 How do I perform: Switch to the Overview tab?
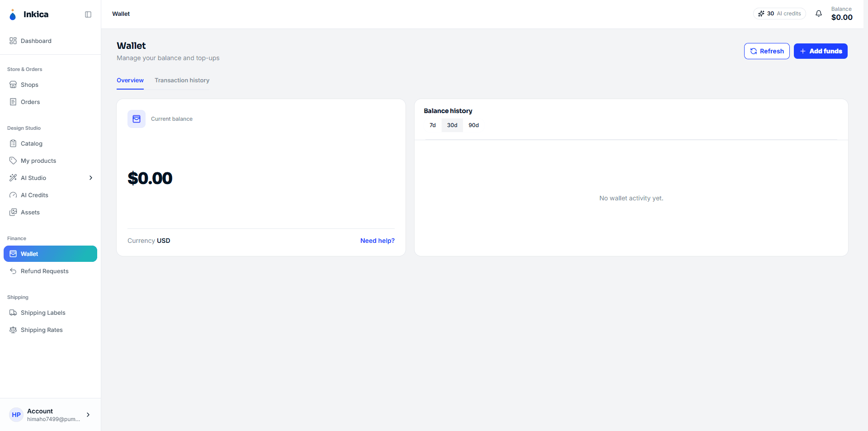130,80
